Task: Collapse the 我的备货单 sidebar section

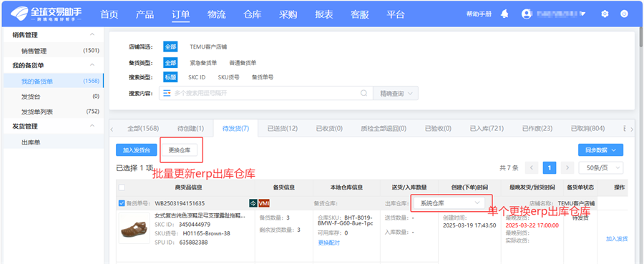Action: 92,65
